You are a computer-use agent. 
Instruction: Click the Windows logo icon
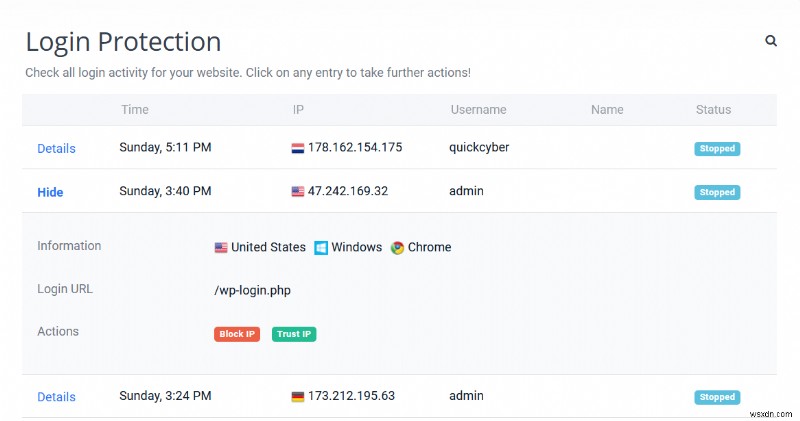(x=321, y=247)
